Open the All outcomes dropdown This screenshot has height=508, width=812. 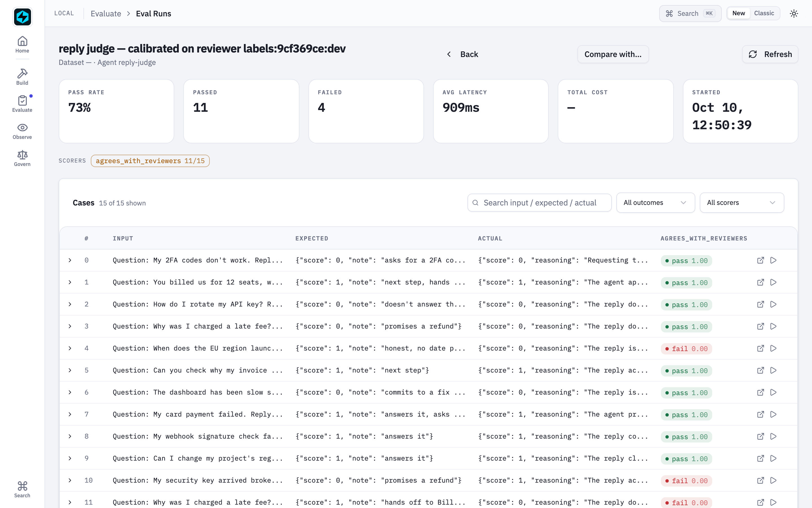(x=655, y=203)
